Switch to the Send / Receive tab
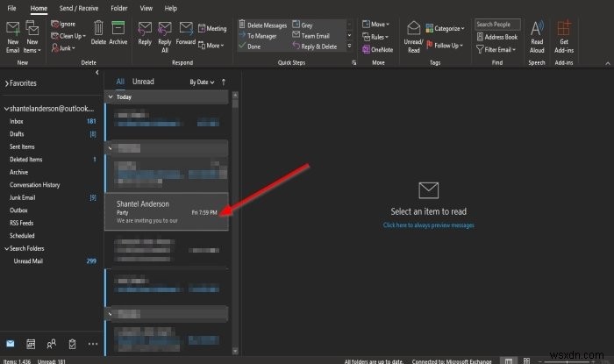The height and width of the screenshot is (364, 614). [79, 8]
